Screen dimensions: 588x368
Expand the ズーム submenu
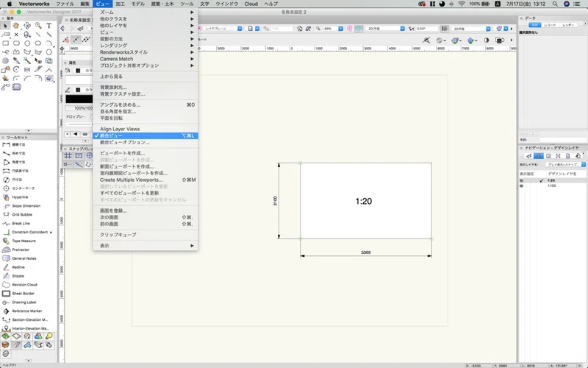click(x=146, y=13)
